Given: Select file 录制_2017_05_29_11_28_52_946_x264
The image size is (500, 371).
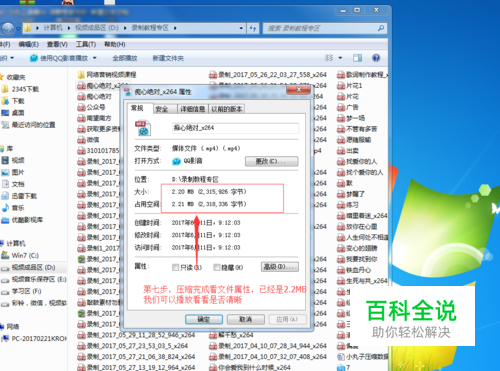Looking at the screenshot, I should [x=136, y=335].
